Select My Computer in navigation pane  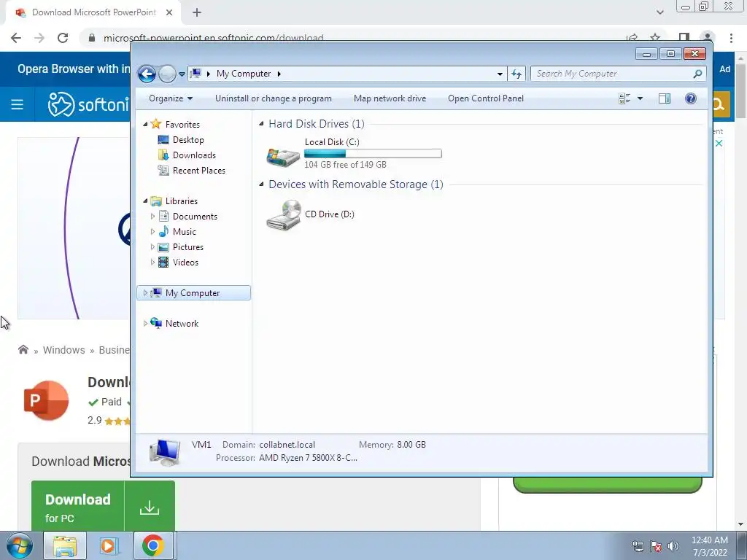tap(193, 293)
